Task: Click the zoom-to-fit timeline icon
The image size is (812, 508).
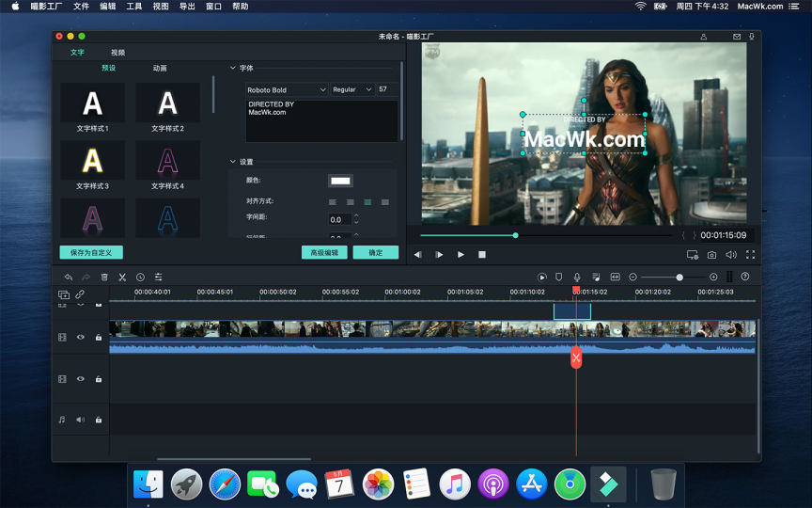Action: pos(615,278)
